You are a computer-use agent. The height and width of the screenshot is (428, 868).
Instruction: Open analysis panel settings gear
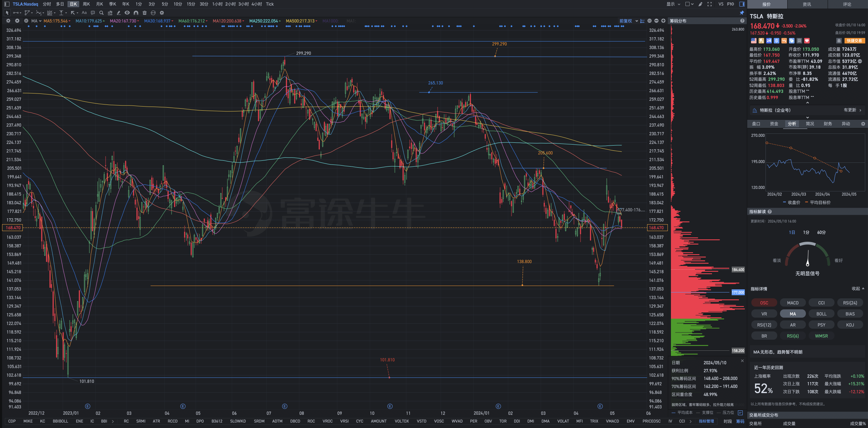[863, 124]
